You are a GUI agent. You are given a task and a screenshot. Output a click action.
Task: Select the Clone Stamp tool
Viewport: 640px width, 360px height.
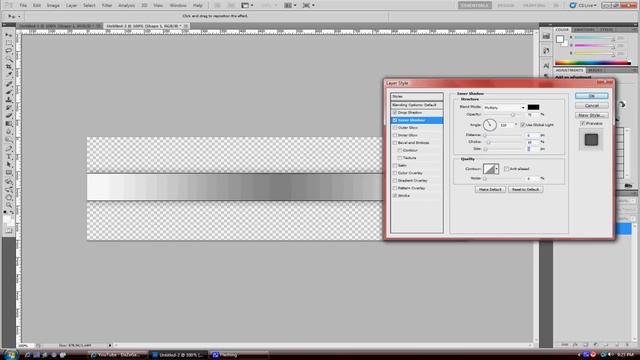tap(9, 100)
